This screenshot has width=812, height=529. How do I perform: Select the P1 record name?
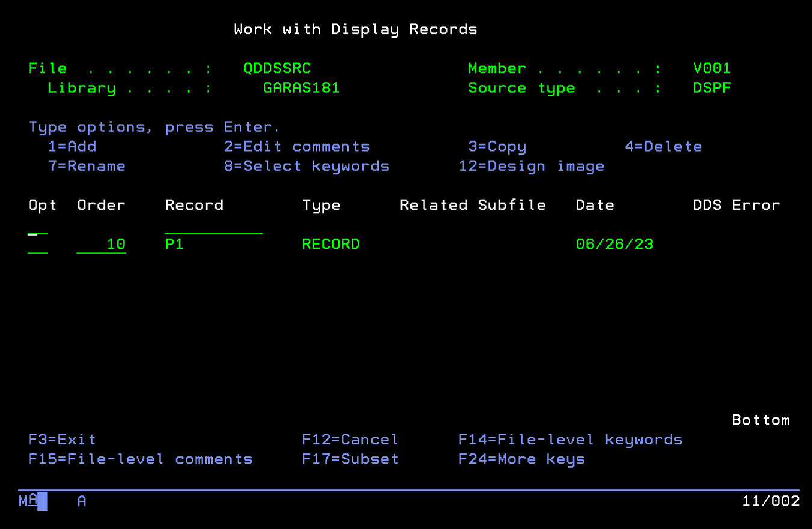(174, 245)
